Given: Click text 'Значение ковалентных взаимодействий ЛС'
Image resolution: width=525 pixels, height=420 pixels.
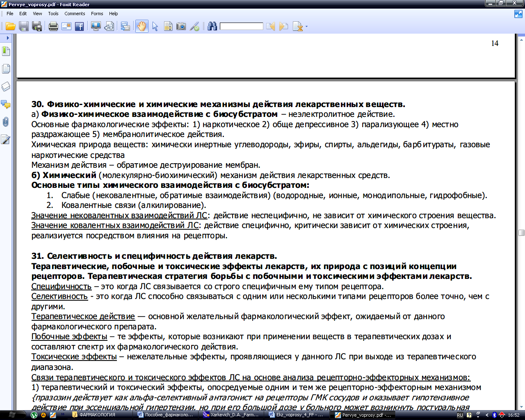Looking at the screenshot, I should pyautogui.click(x=115, y=226).
